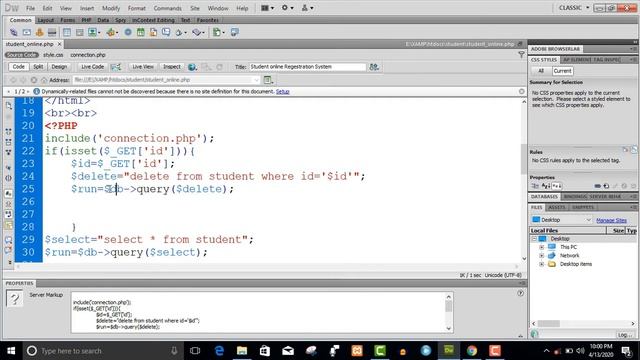The image size is (640, 360).
Task: Click the Insert Div Tag icon
Action: click(x=80, y=32)
